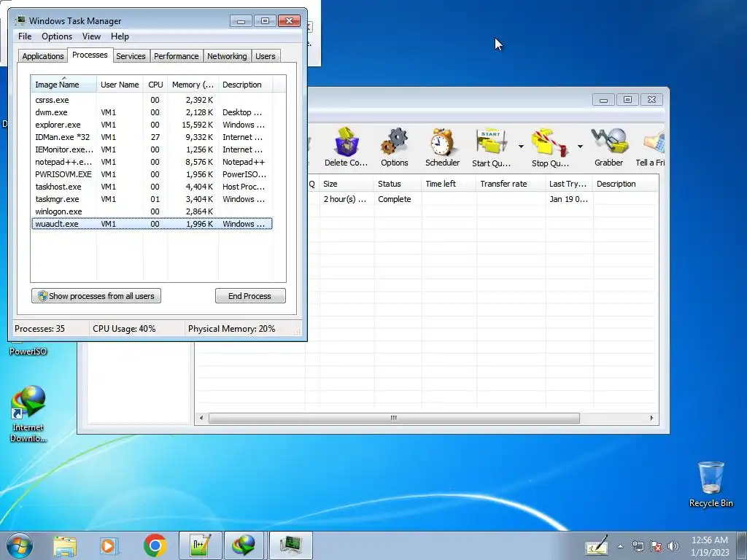Click Show processes from all users button
The width and height of the screenshot is (747, 560).
96,296
